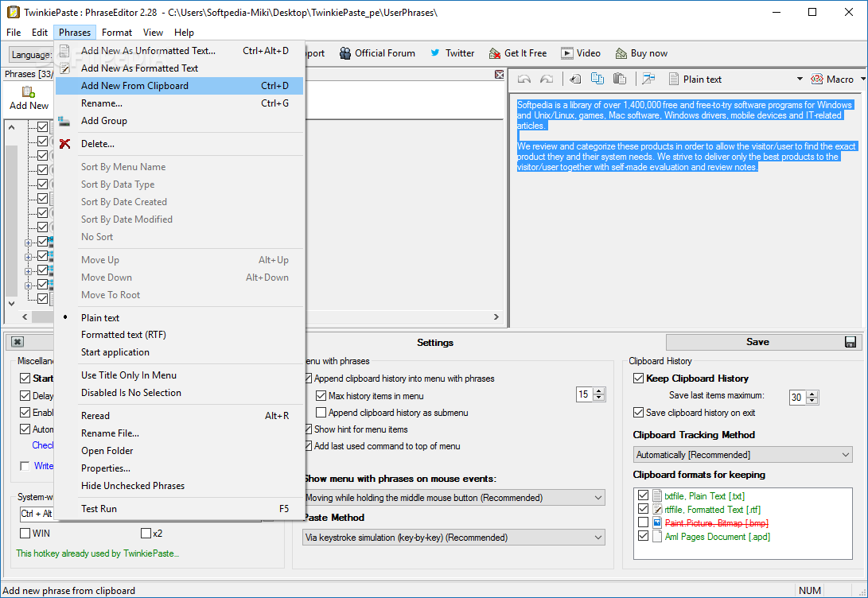Screen dimensions: 868x598
Task: Choose Add New From Clipboard
Action: 179,86
